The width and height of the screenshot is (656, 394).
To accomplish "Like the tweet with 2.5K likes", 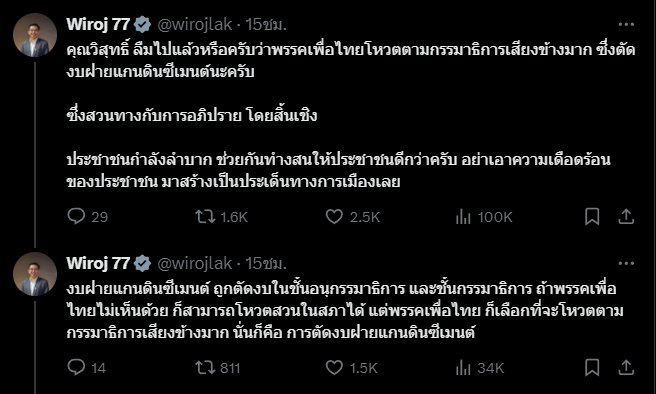I will pyautogui.click(x=353, y=217).
